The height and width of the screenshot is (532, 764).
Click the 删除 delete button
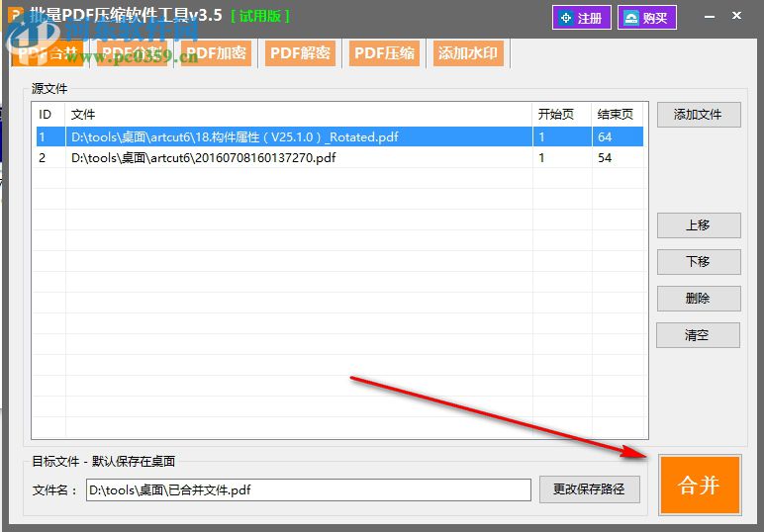(699, 298)
